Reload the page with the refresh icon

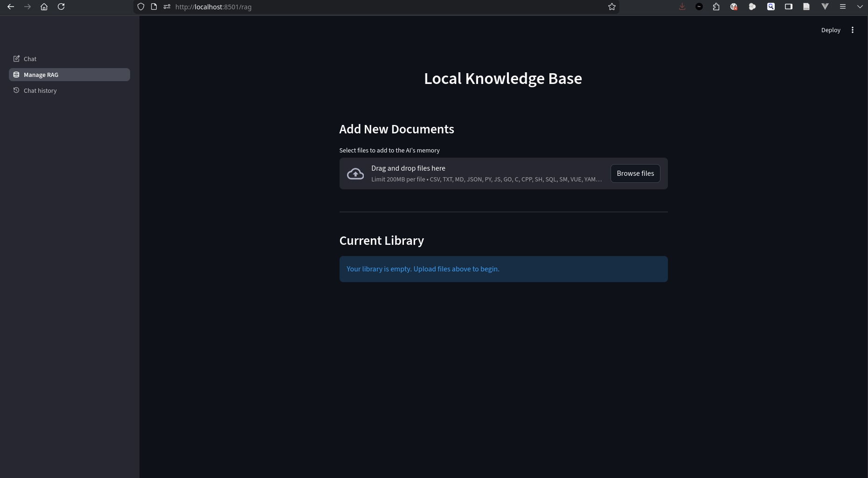(61, 7)
